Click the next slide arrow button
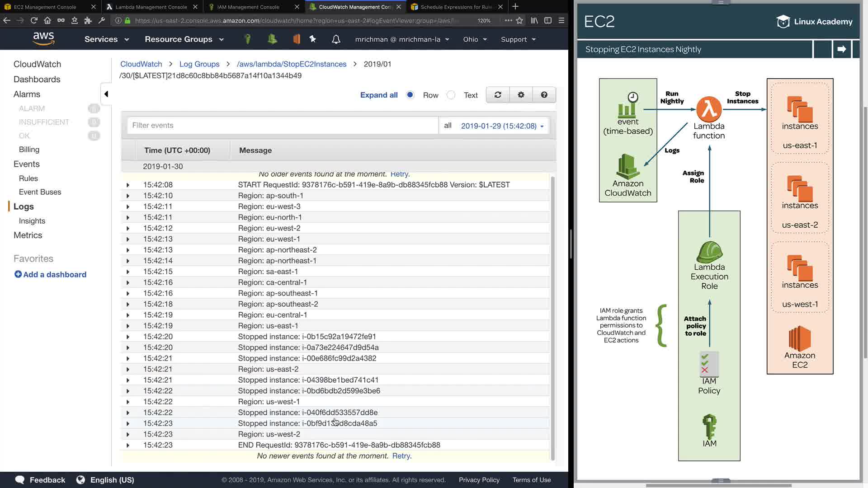Screen dimensions: 868x488 click(841, 49)
